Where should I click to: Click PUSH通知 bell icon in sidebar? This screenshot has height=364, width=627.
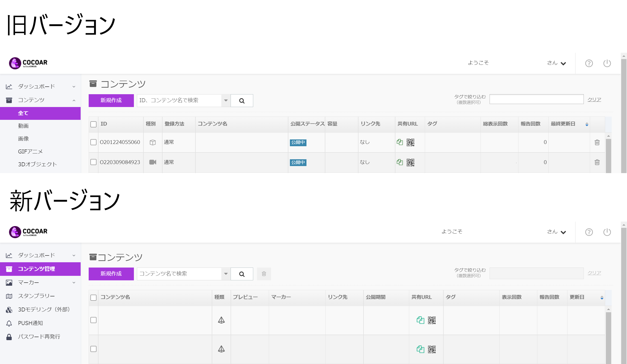click(x=9, y=323)
